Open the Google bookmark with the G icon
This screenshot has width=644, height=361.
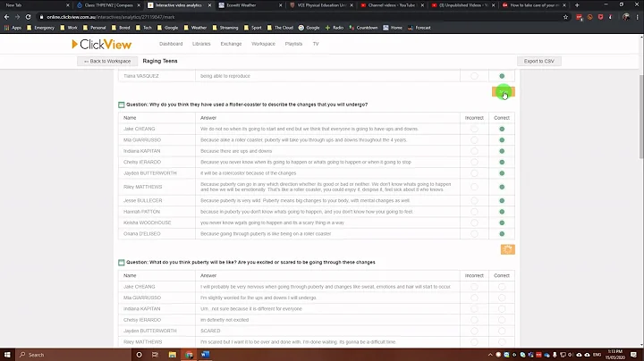309,28
